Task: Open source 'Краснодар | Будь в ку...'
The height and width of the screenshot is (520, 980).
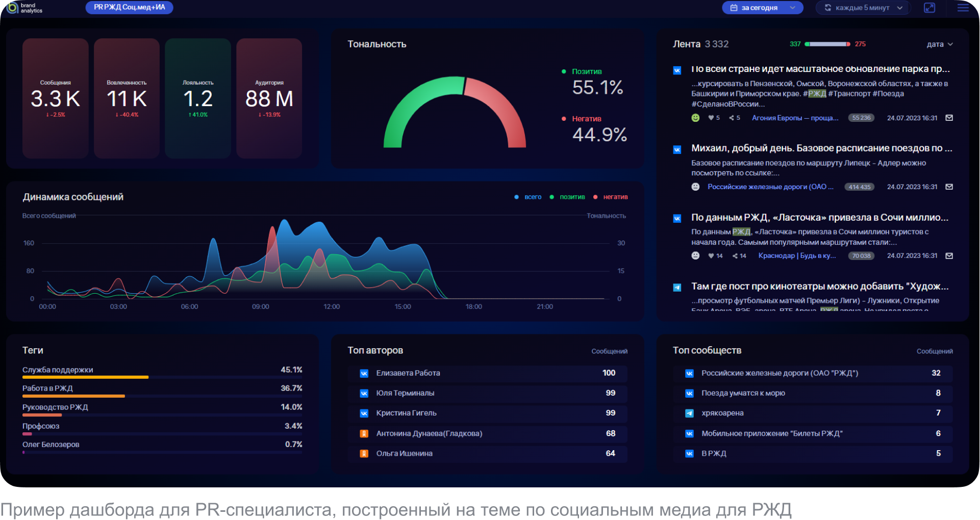Action: click(x=797, y=255)
